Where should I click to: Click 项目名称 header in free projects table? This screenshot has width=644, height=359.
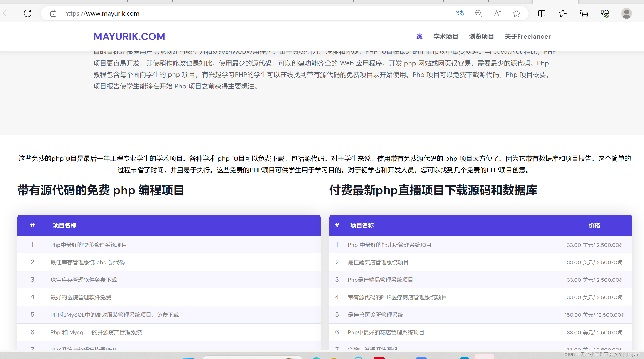click(64, 225)
